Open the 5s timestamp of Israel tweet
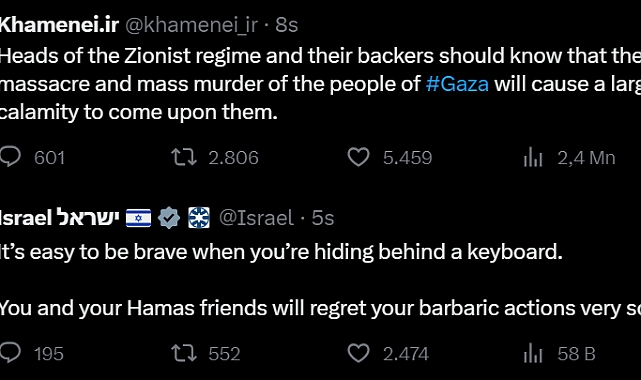This screenshot has width=641, height=380. click(323, 218)
